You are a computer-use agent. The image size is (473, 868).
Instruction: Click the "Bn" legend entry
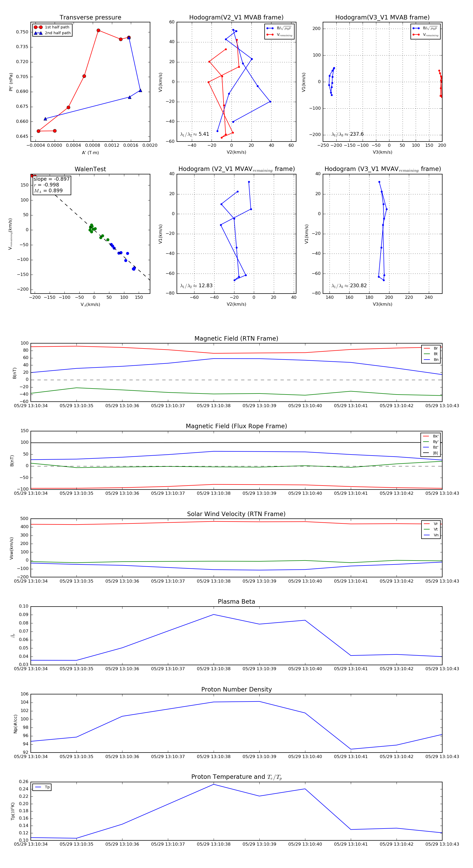431,360
